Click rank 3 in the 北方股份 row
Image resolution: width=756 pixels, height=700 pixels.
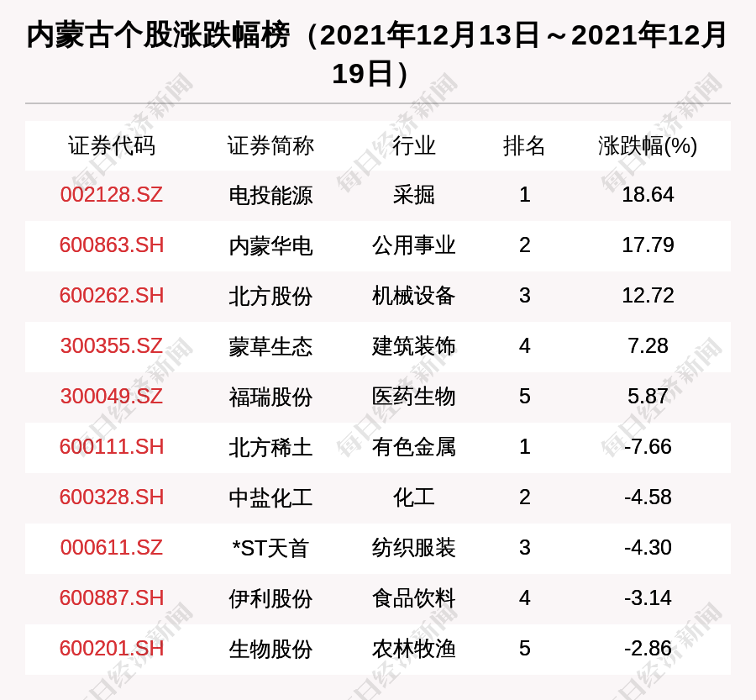pos(524,296)
